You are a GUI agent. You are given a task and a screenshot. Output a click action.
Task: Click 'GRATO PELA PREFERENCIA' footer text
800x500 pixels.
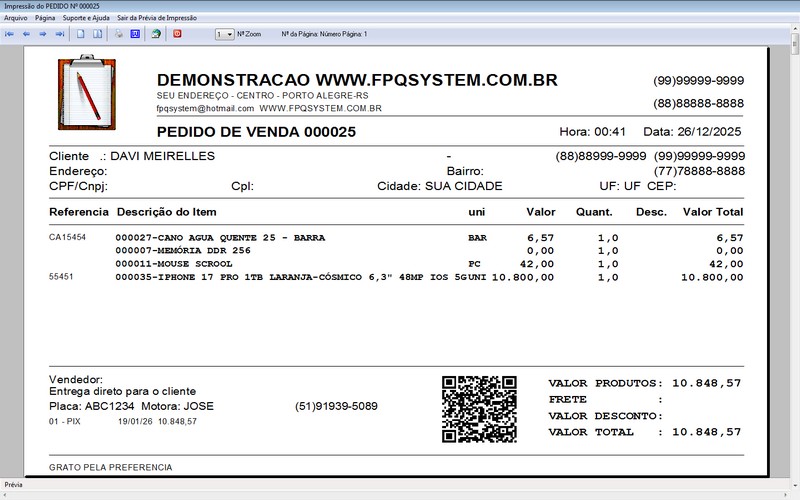tap(111, 467)
